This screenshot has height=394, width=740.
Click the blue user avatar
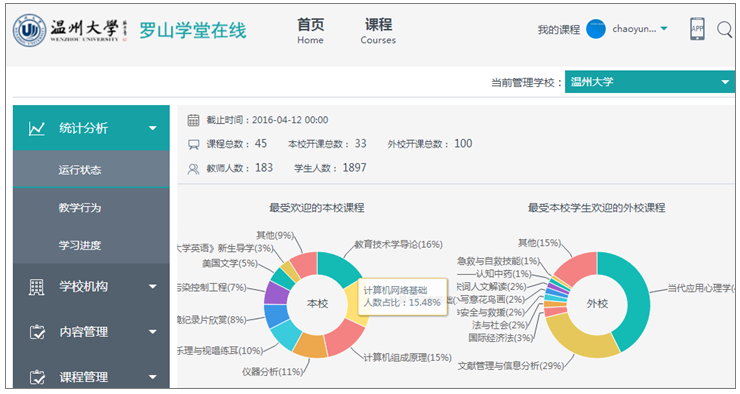[x=596, y=29]
